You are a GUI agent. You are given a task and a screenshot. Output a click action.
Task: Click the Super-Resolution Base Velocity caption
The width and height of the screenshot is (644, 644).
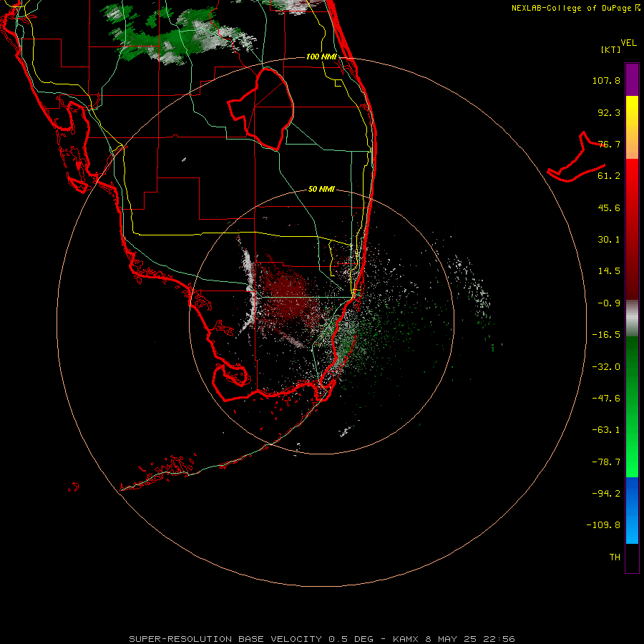coord(322,639)
